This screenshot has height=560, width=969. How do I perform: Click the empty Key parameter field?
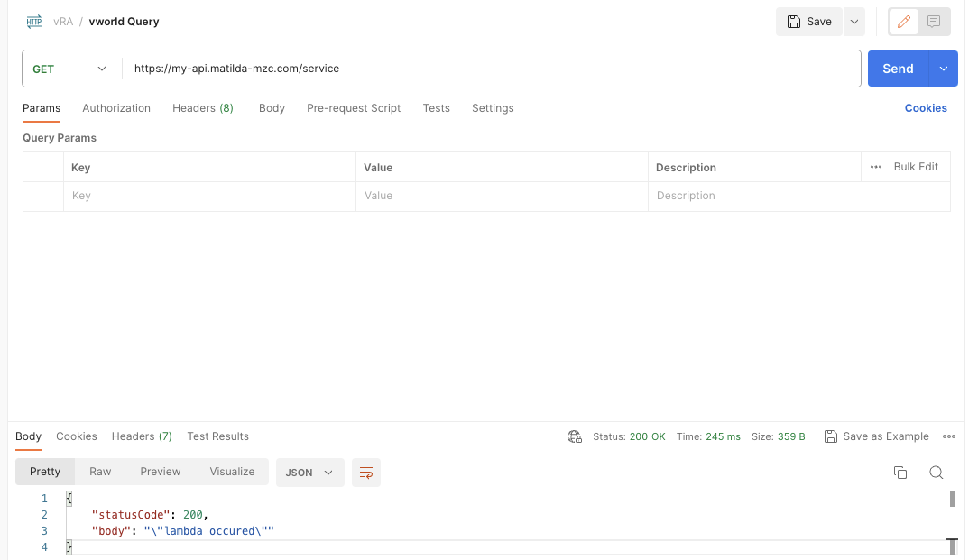[x=209, y=197]
